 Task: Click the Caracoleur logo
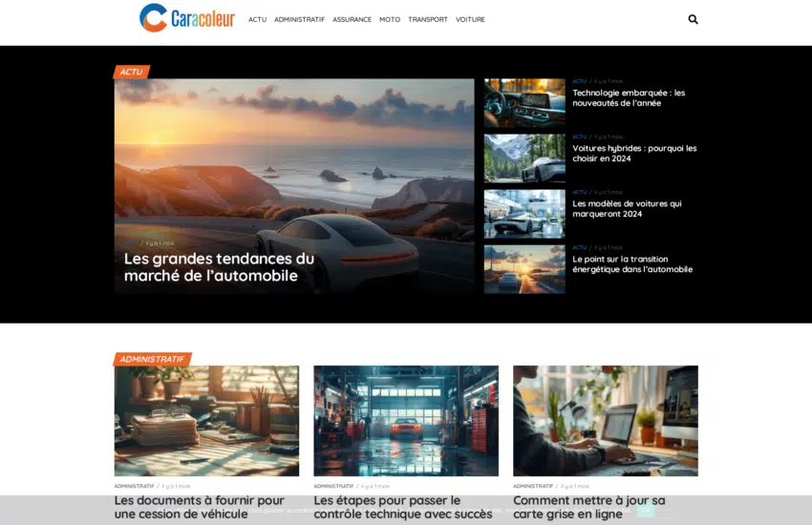pos(187,18)
